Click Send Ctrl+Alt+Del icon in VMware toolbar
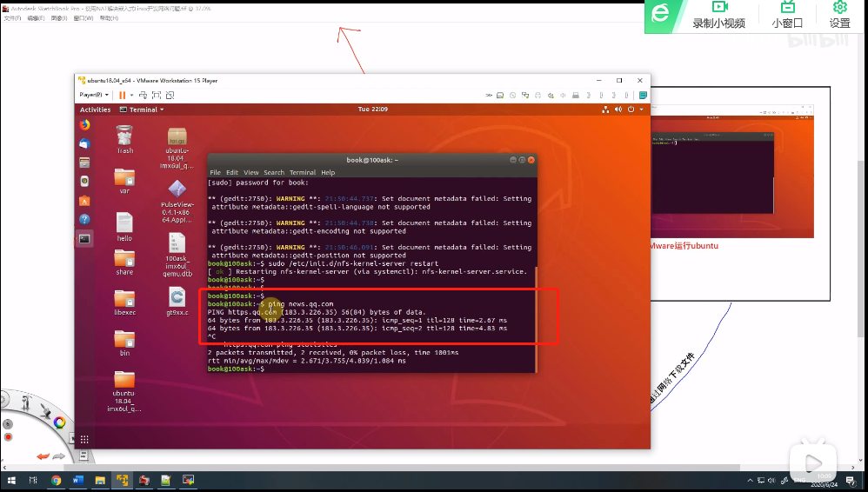Image resolution: width=868 pixels, height=492 pixels. click(x=143, y=96)
